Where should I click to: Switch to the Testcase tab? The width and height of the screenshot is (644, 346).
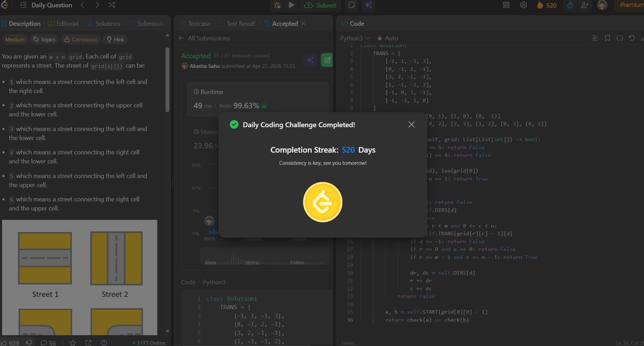pyautogui.click(x=196, y=24)
